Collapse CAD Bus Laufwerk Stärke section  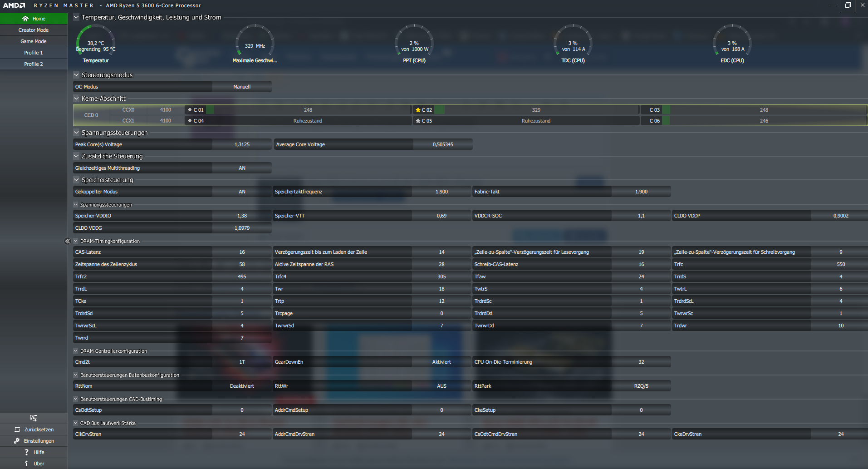tap(76, 423)
